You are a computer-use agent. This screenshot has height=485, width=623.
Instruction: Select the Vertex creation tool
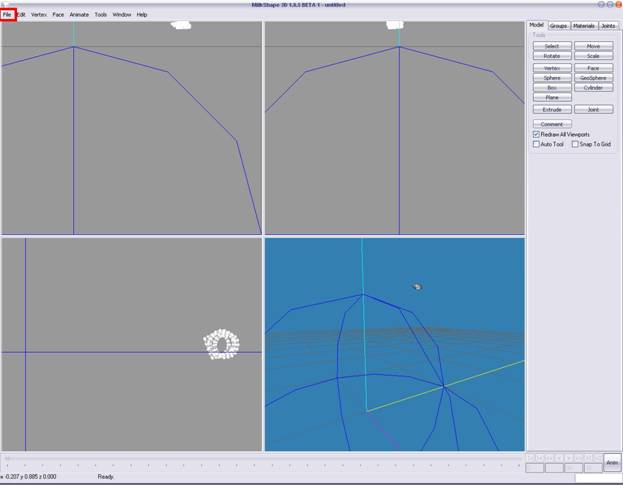point(552,68)
